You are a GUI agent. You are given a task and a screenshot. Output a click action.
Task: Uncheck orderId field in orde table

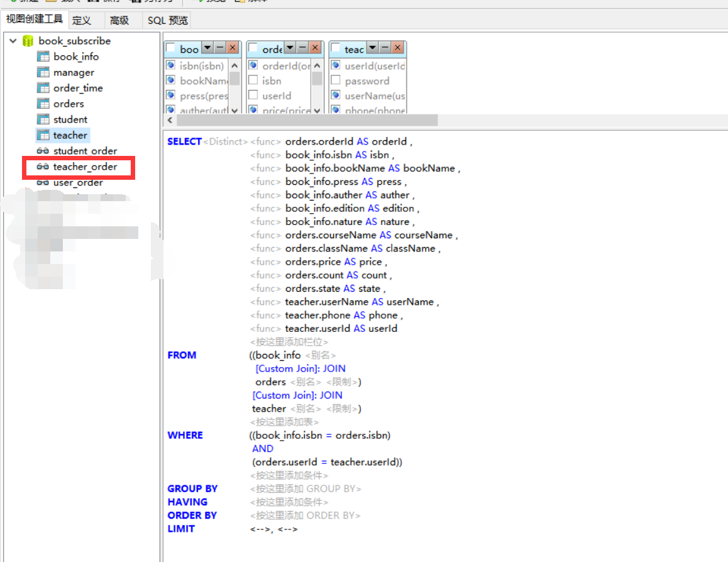[253, 65]
